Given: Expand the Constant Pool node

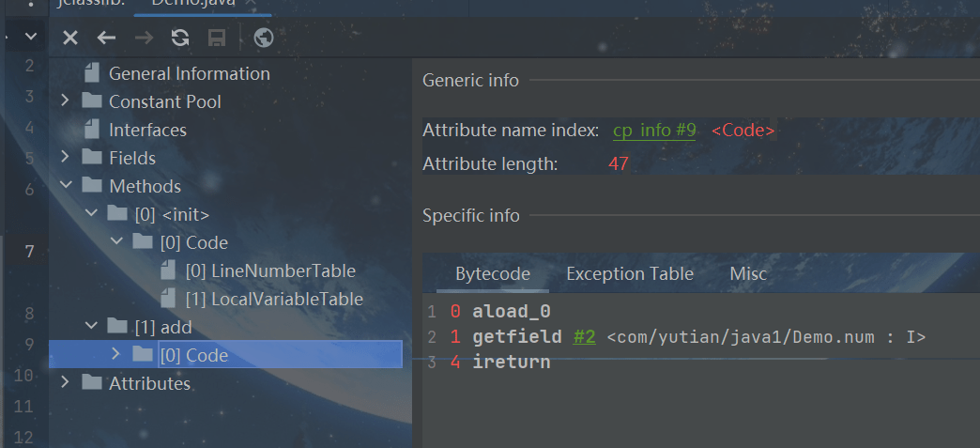Looking at the screenshot, I should [65, 101].
